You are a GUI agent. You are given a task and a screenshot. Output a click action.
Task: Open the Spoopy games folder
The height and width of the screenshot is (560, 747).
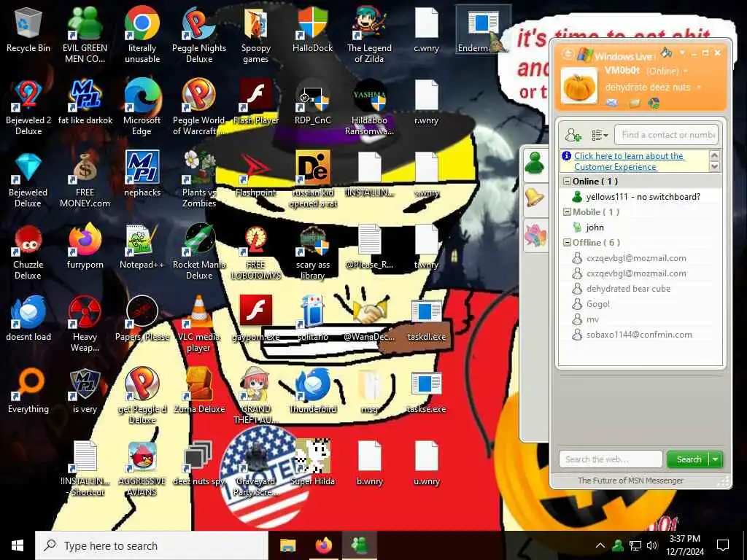pyautogui.click(x=256, y=35)
